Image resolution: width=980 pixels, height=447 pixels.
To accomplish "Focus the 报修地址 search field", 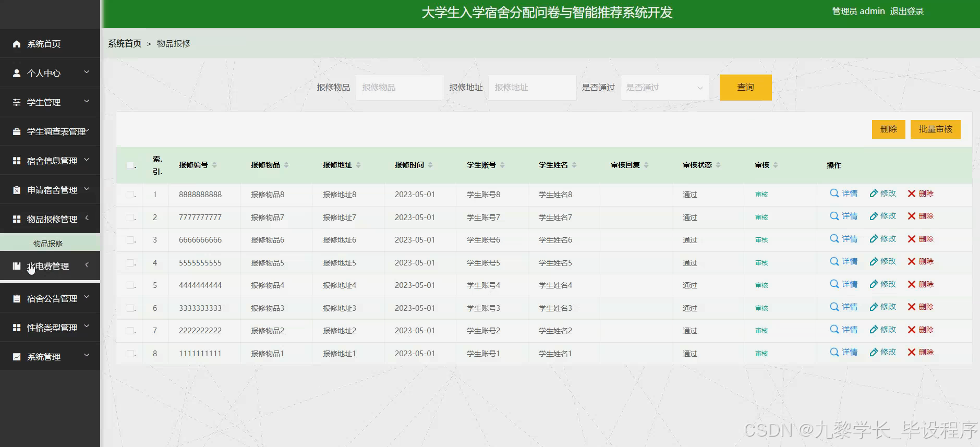I will [532, 88].
